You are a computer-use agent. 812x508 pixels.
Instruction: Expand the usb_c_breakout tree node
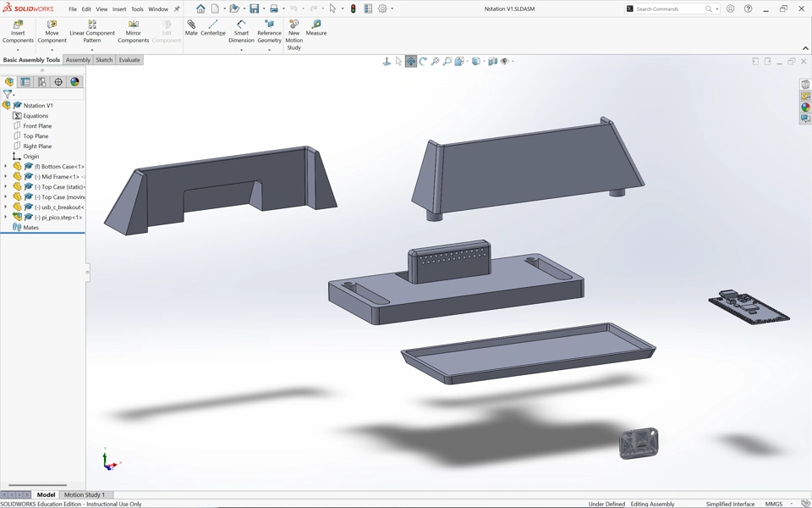click(6, 207)
